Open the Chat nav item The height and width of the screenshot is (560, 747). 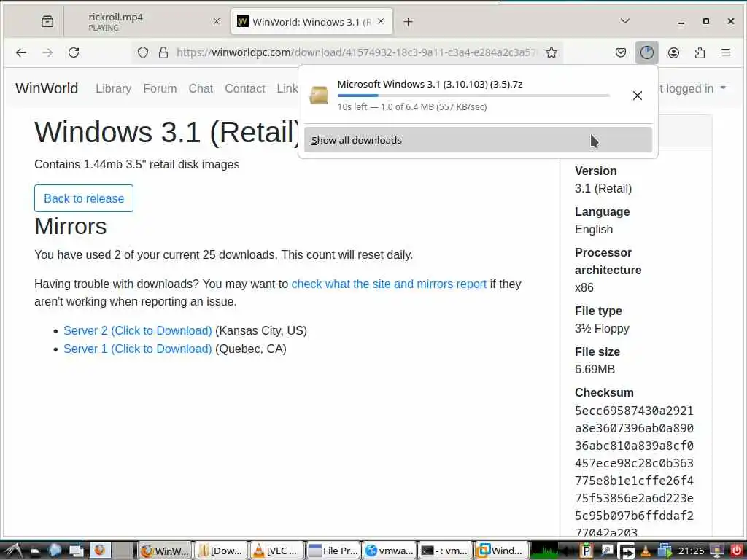[x=201, y=88]
